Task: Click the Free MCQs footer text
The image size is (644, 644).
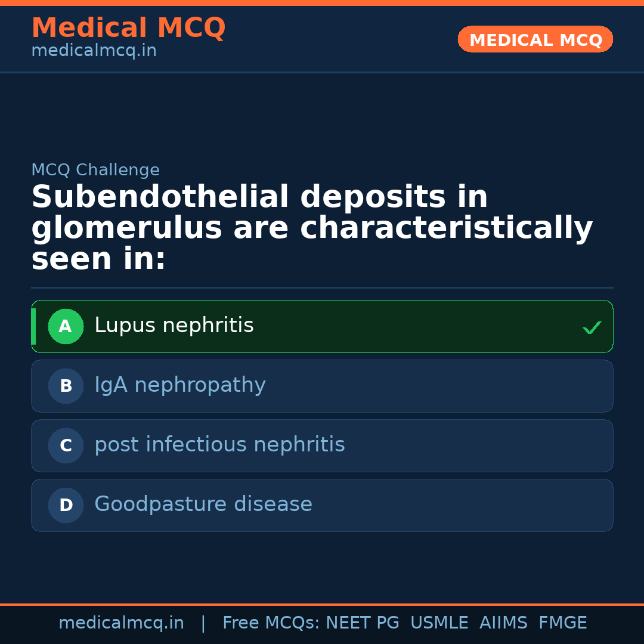Action: [271, 623]
